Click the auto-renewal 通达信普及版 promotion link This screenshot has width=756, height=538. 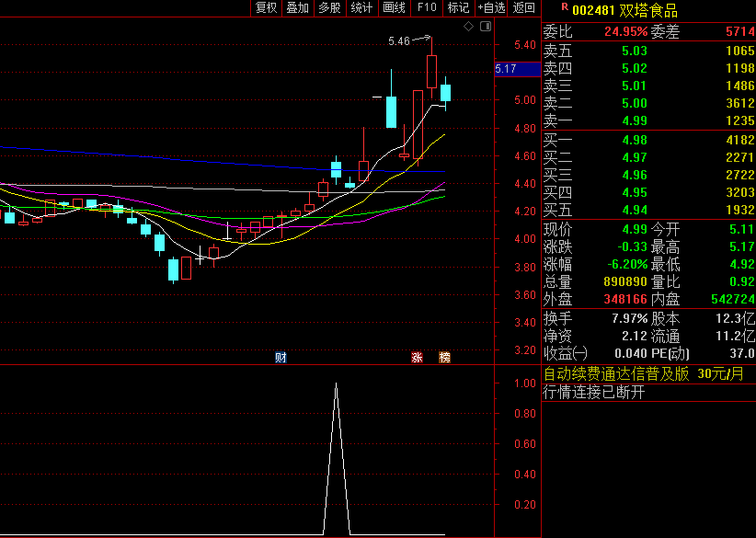[615, 373]
